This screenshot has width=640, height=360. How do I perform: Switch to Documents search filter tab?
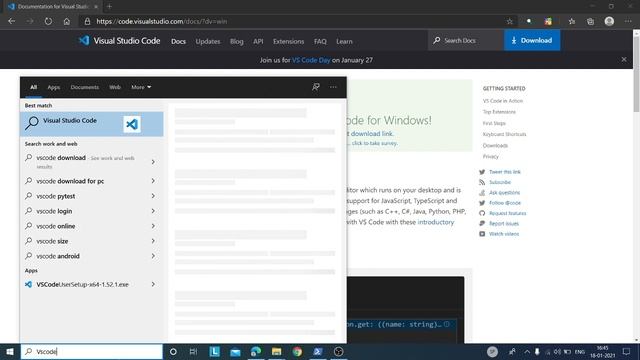tap(84, 87)
